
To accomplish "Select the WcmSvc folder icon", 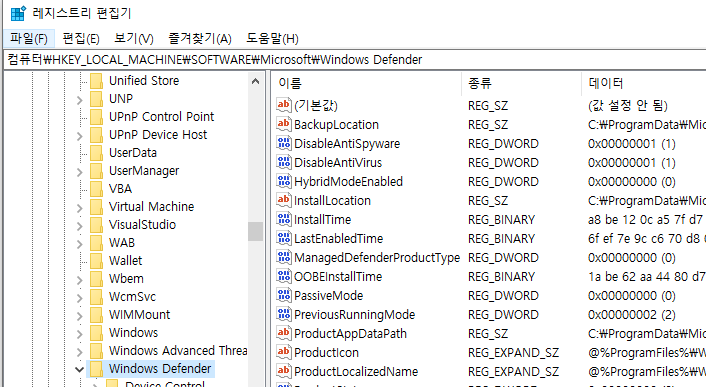I will click(x=96, y=297).
